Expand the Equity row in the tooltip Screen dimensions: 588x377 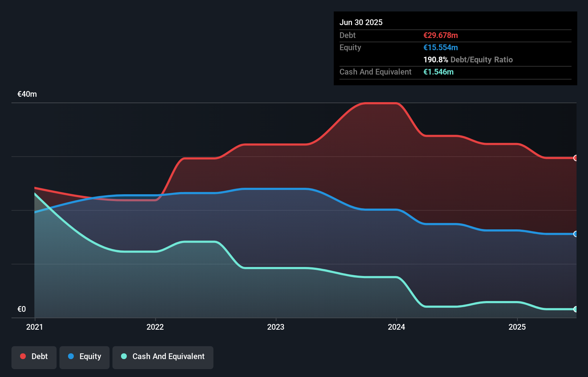(x=350, y=47)
